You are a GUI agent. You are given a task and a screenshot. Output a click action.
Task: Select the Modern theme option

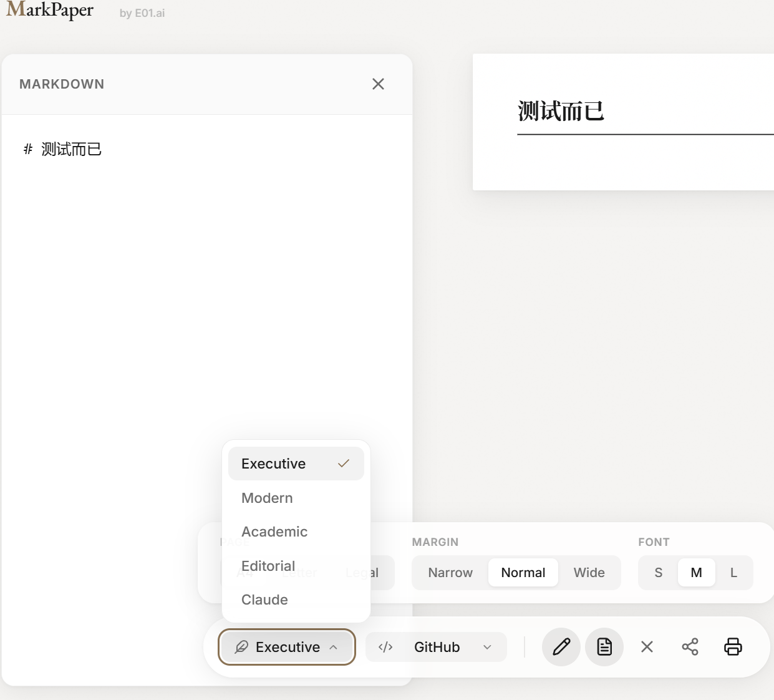(296, 498)
